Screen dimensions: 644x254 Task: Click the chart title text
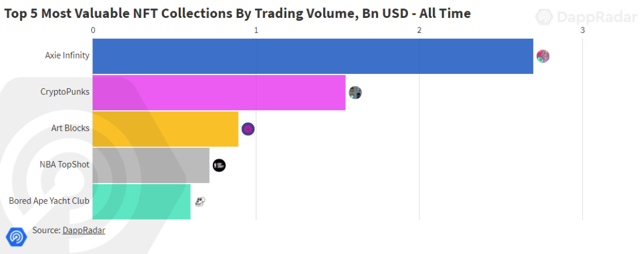tap(237, 14)
